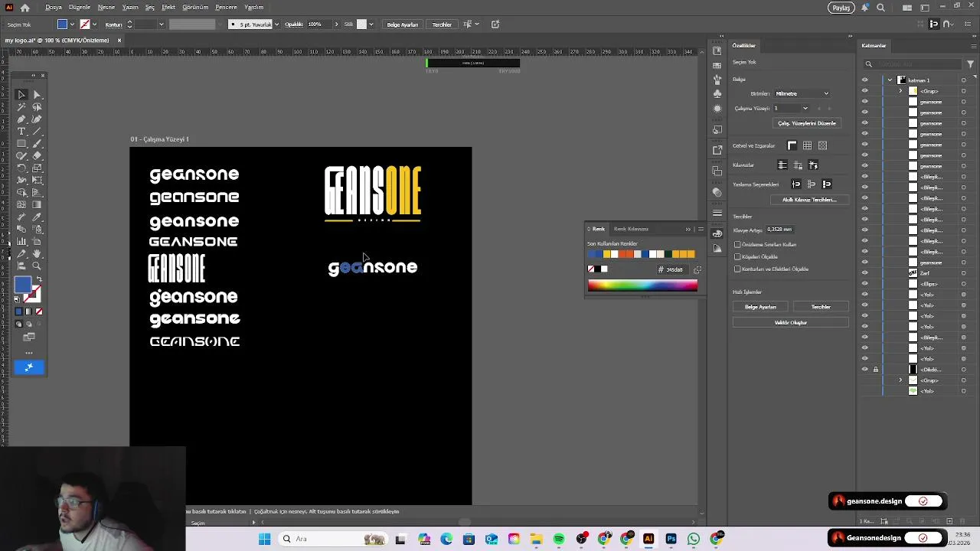Enable Konturları ve Efektleri Ölçekle checkbox
Image resolution: width=980 pixels, height=551 pixels.
(737, 269)
